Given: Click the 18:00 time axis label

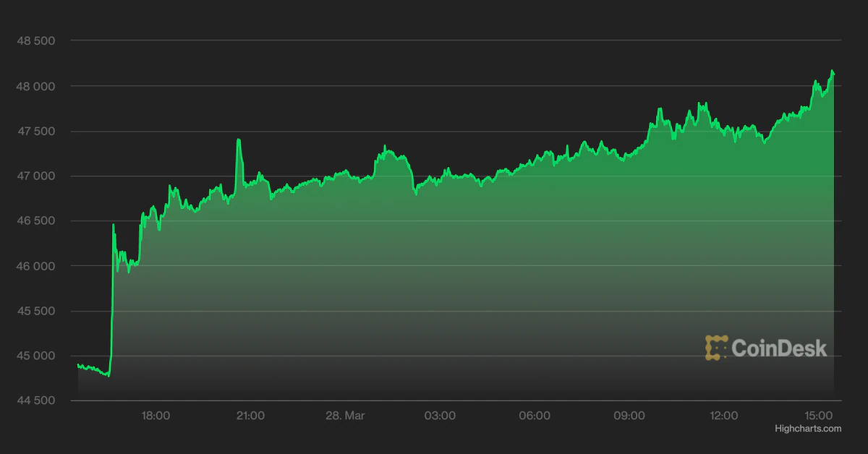Looking at the screenshot, I should [x=156, y=416].
